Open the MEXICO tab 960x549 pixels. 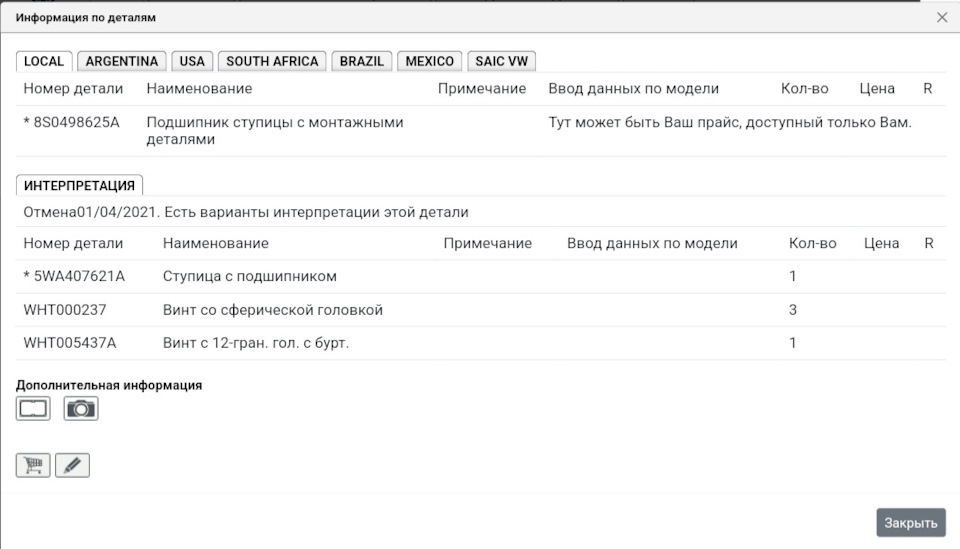click(x=430, y=61)
